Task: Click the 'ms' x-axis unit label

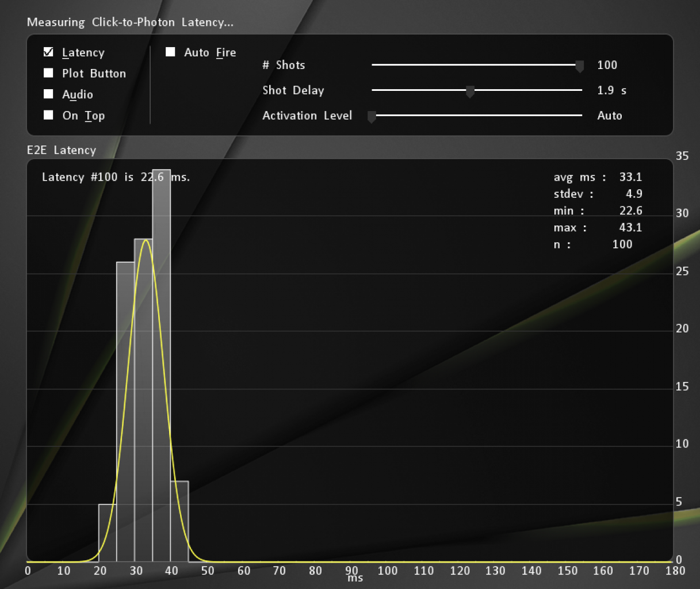Action: pyautogui.click(x=355, y=578)
